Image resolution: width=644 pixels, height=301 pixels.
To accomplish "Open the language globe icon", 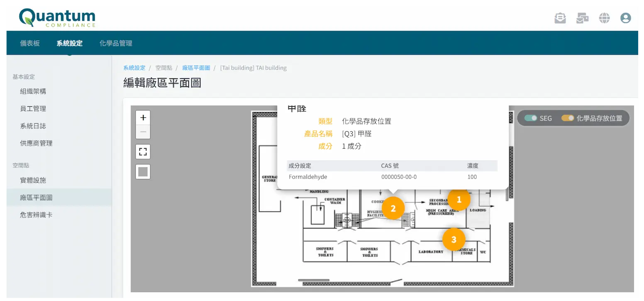I will tap(604, 18).
